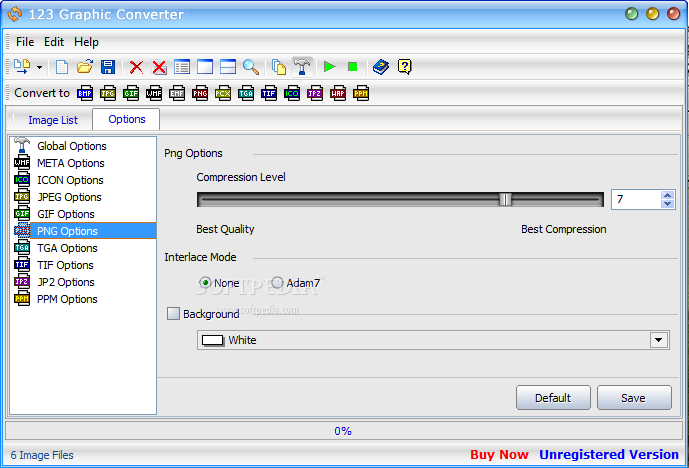Click the magnifying glass icon

[250, 67]
